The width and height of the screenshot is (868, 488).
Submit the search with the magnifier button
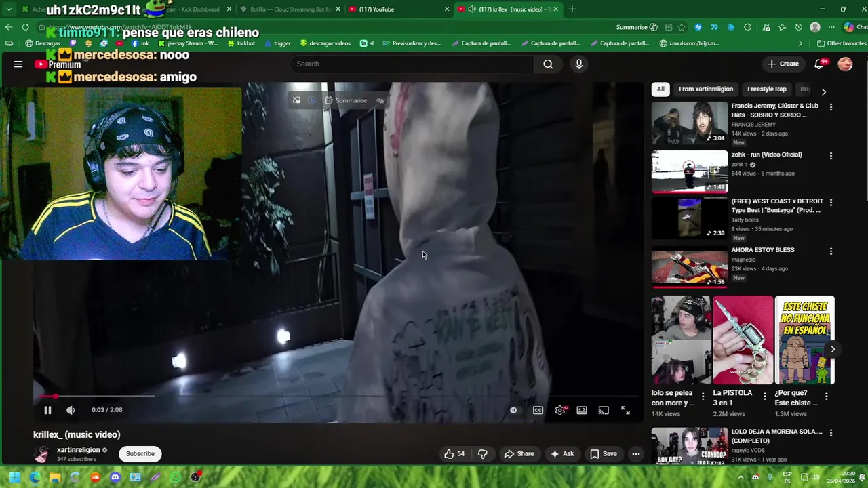pyautogui.click(x=548, y=64)
